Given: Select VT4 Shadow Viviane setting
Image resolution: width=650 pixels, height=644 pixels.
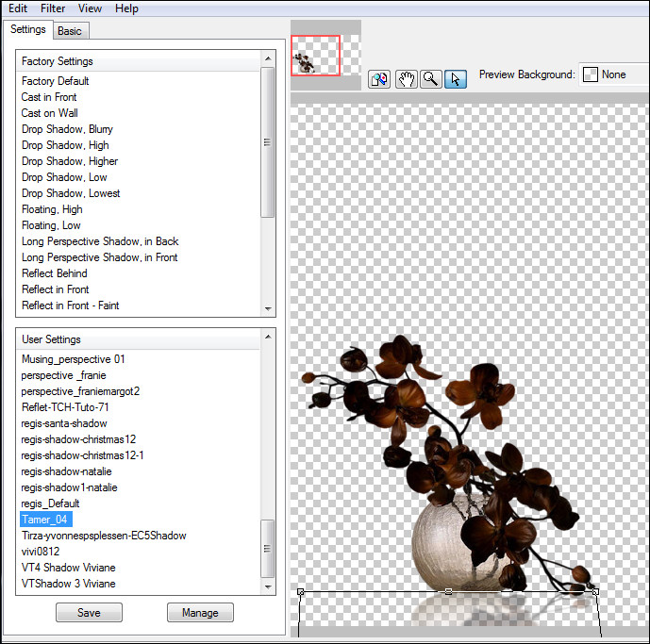Looking at the screenshot, I should click(x=69, y=568).
